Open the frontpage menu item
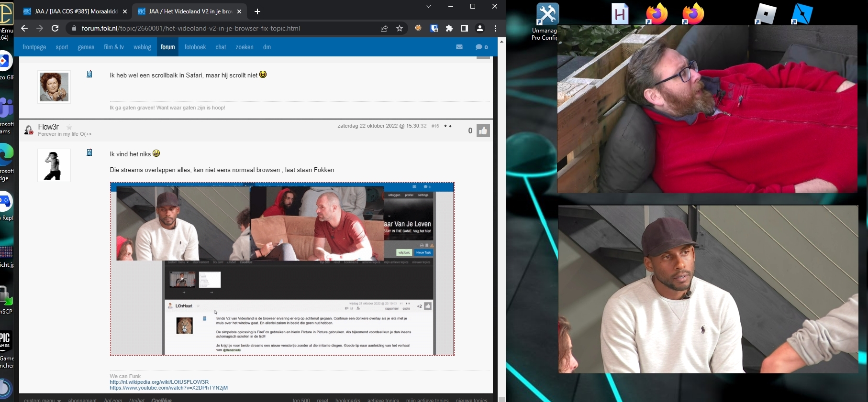868x402 pixels. point(34,47)
